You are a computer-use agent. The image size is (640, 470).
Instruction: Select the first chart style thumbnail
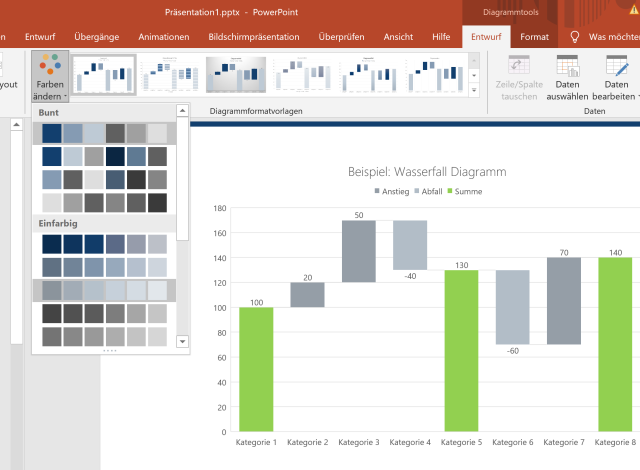click(103, 76)
